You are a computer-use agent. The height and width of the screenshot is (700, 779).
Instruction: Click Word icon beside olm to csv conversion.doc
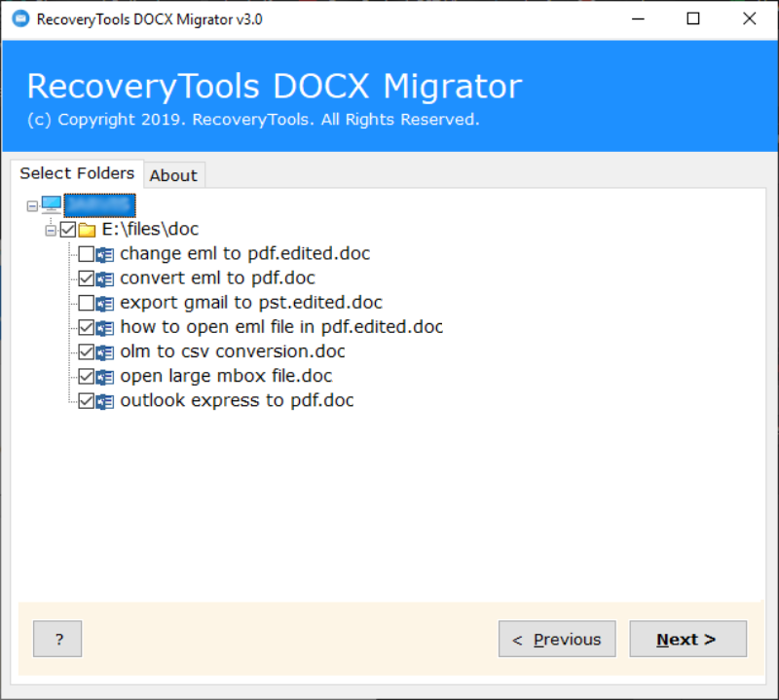coord(105,352)
